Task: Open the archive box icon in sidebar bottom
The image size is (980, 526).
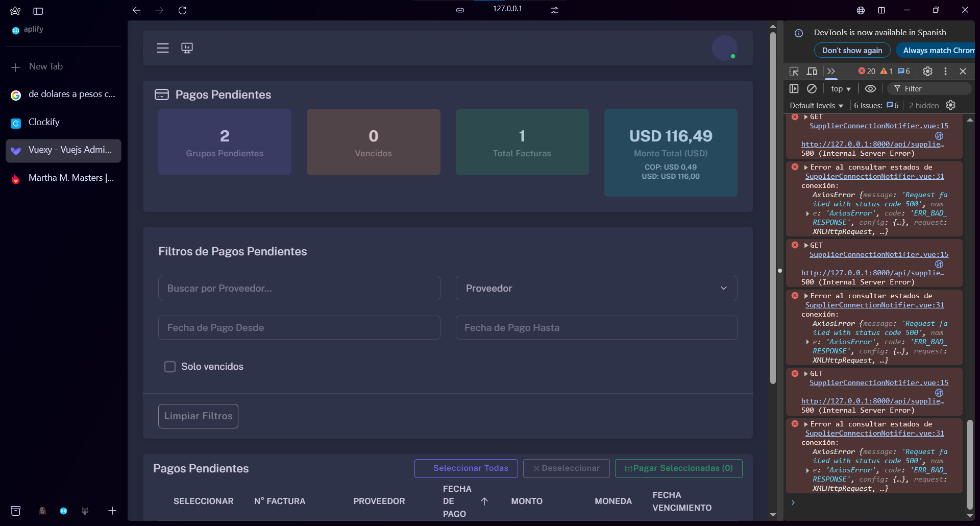Action: point(16,511)
